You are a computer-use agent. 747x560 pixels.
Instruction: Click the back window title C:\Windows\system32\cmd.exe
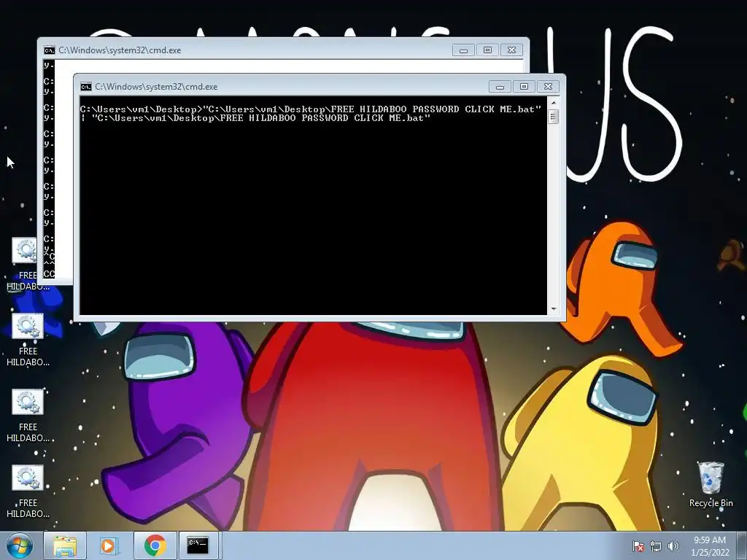[120, 50]
